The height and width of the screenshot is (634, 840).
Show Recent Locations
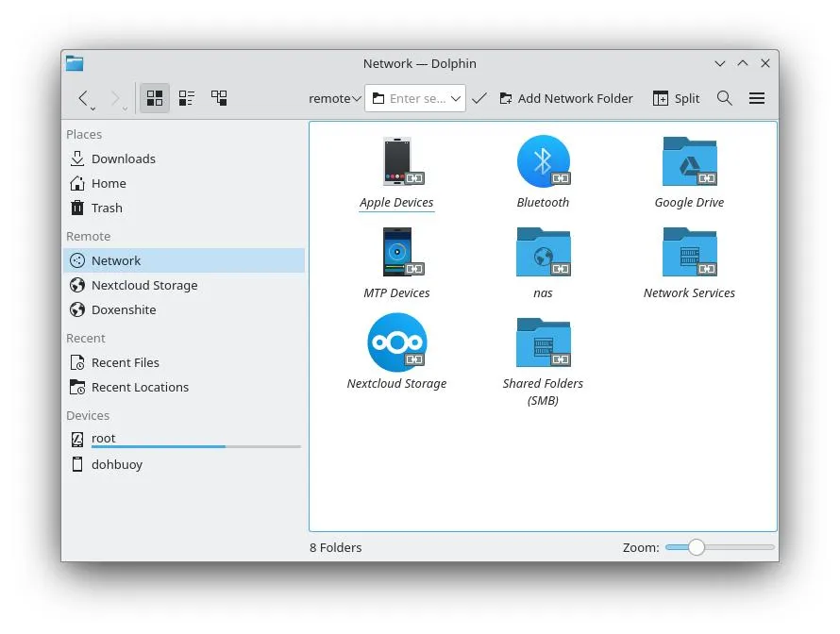click(184, 387)
